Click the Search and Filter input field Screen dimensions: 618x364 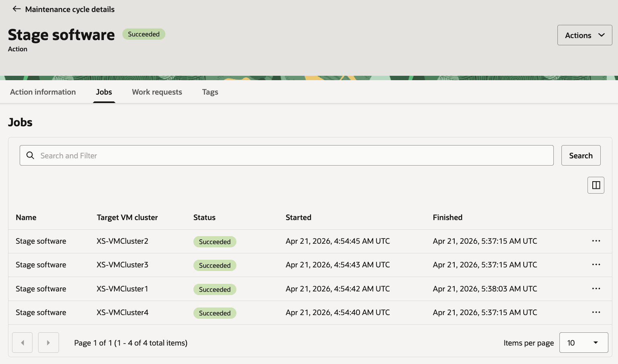[287, 156]
